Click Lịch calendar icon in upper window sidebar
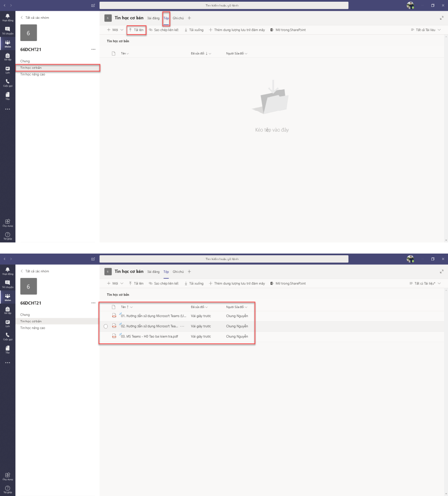 (x=7, y=69)
